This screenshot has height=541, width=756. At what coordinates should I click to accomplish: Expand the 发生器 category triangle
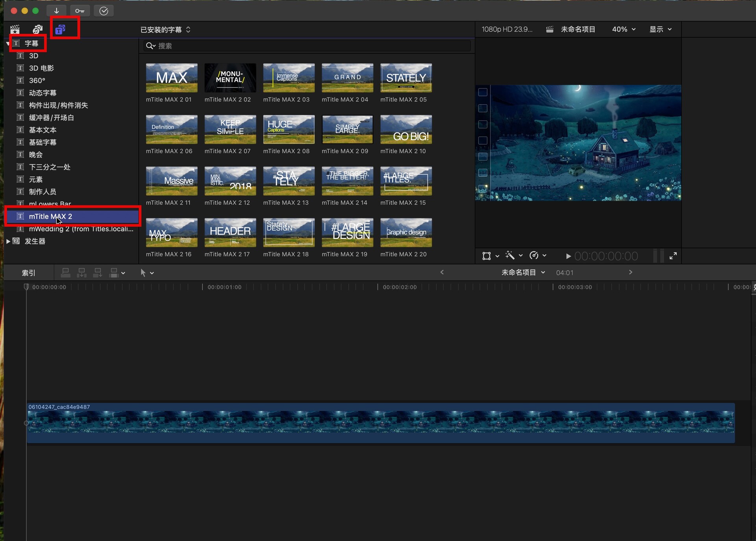[x=8, y=241]
